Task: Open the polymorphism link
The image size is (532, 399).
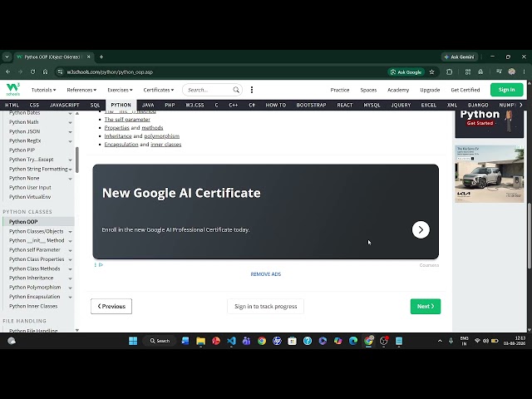Action: click(162, 136)
